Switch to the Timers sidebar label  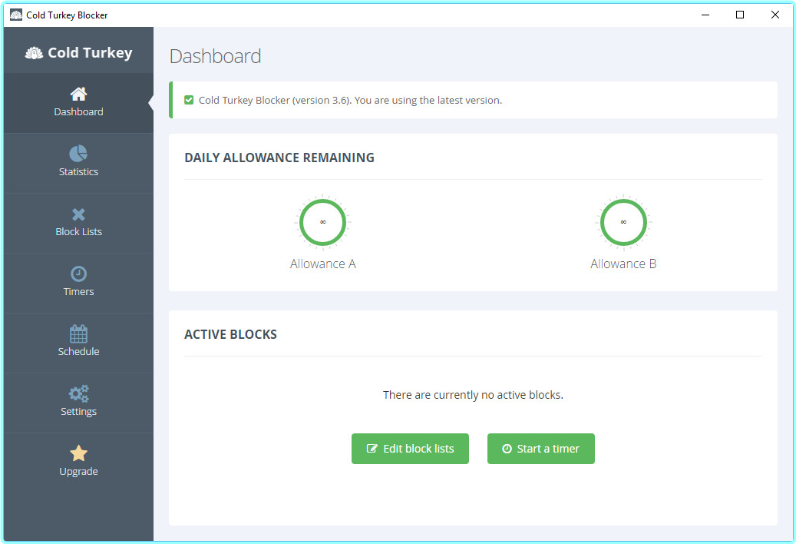78,291
